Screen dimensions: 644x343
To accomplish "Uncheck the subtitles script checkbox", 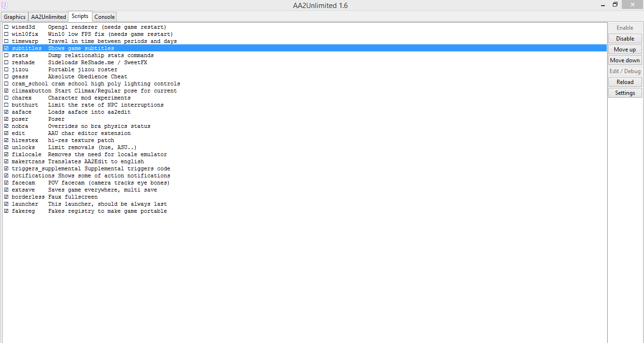I will coord(6,48).
